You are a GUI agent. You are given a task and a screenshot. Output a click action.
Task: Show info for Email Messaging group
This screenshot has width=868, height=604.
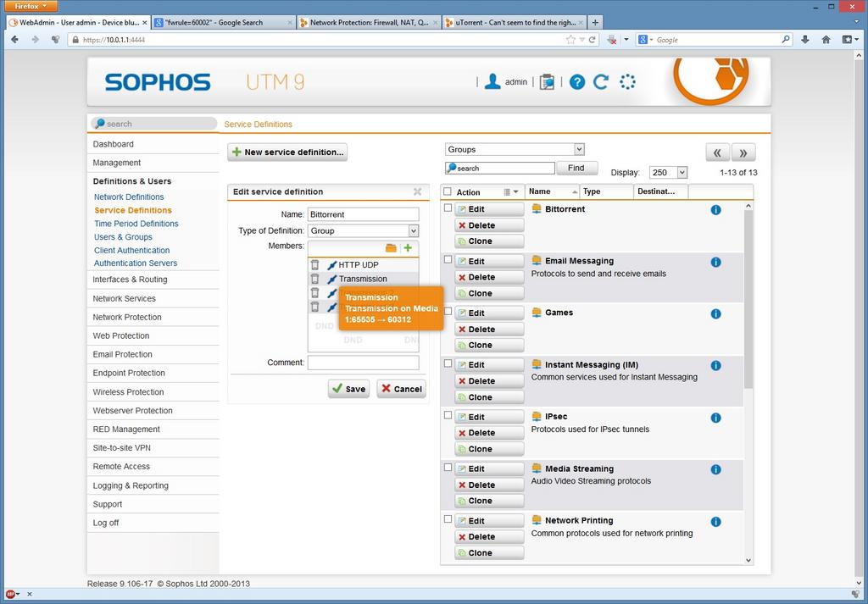click(715, 262)
